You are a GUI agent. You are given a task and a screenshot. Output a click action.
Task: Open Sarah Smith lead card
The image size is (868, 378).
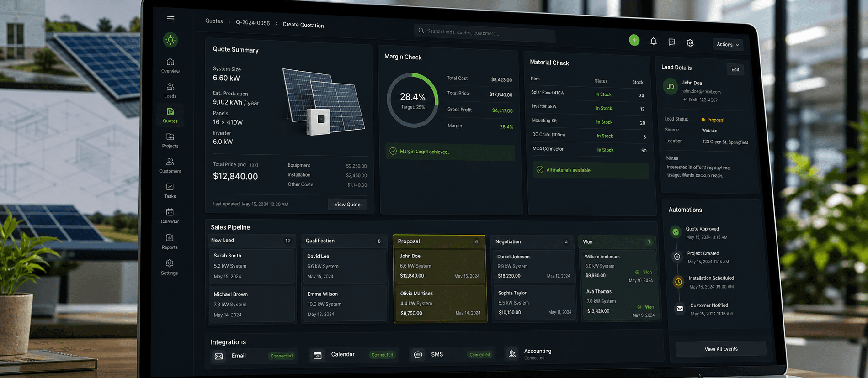click(252, 266)
